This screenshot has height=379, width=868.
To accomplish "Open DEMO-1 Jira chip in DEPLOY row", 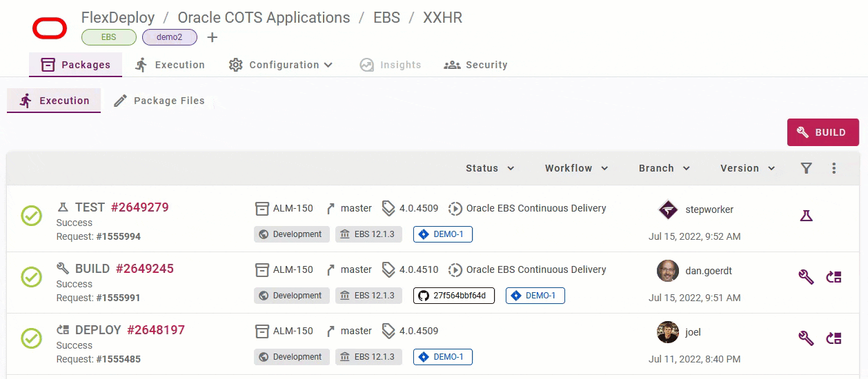I will [x=443, y=357].
